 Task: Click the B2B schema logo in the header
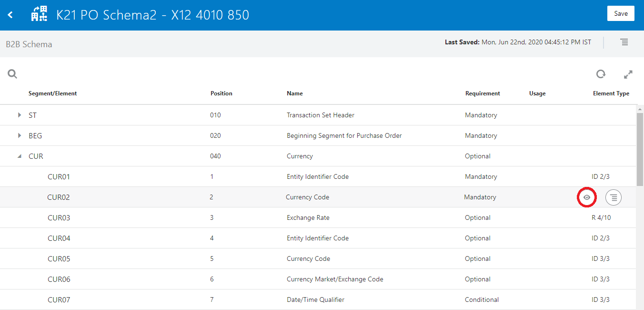[39, 14]
